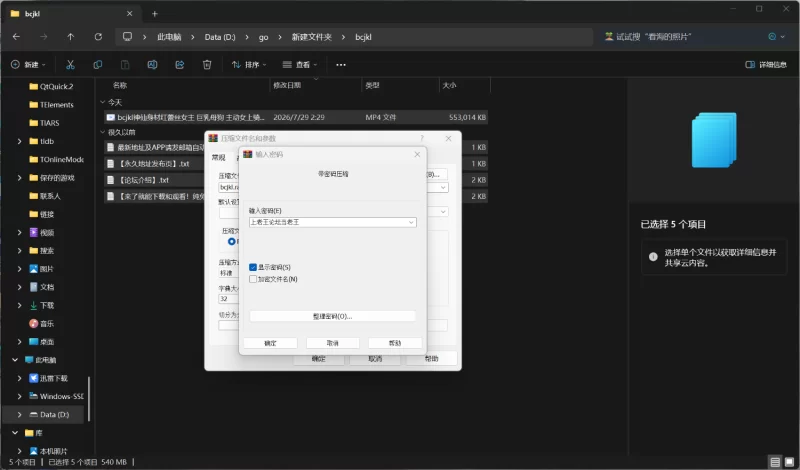Click the ? help icon on 压缩文件名和参数 dialog

(x=422, y=138)
